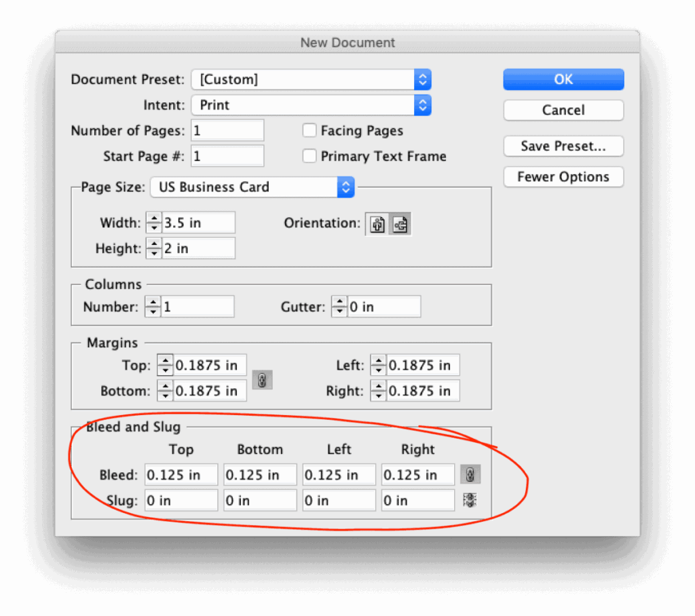Select the landscape orientation icon
Screen dimensions: 695x616
400,224
